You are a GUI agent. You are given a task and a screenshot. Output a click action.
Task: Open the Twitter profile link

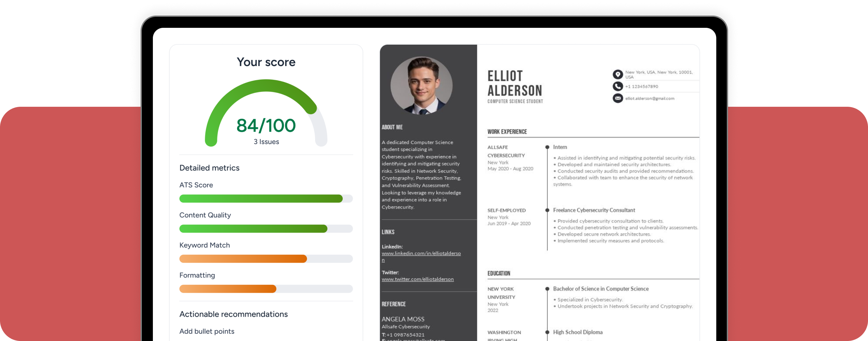(x=417, y=279)
